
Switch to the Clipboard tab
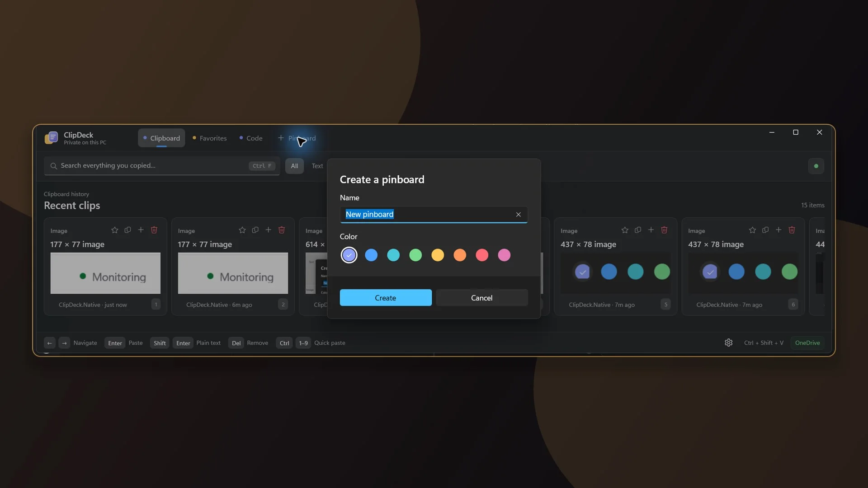tap(161, 138)
